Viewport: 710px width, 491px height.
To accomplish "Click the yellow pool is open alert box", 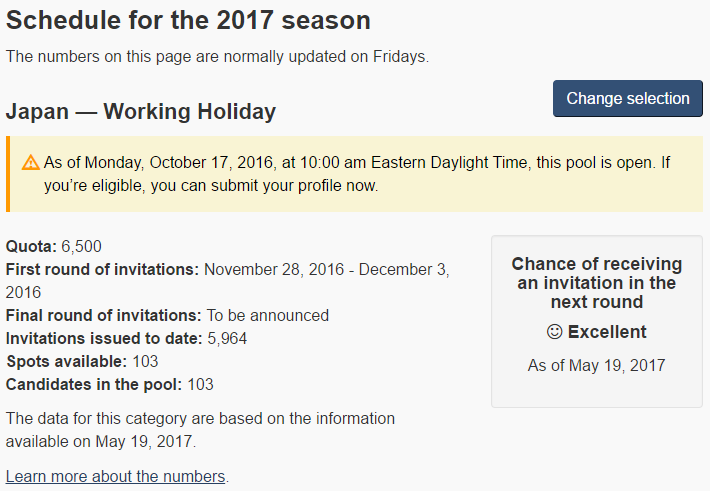I will pyautogui.click(x=355, y=174).
